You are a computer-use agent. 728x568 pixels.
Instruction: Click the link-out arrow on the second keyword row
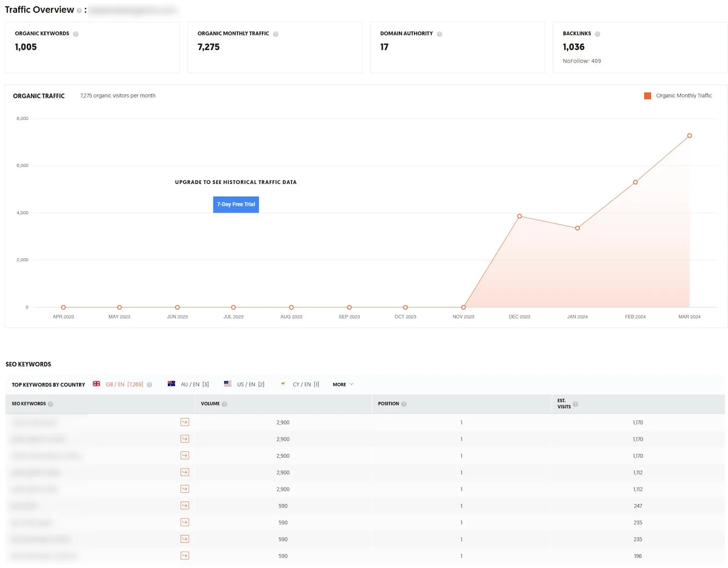click(185, 438)
